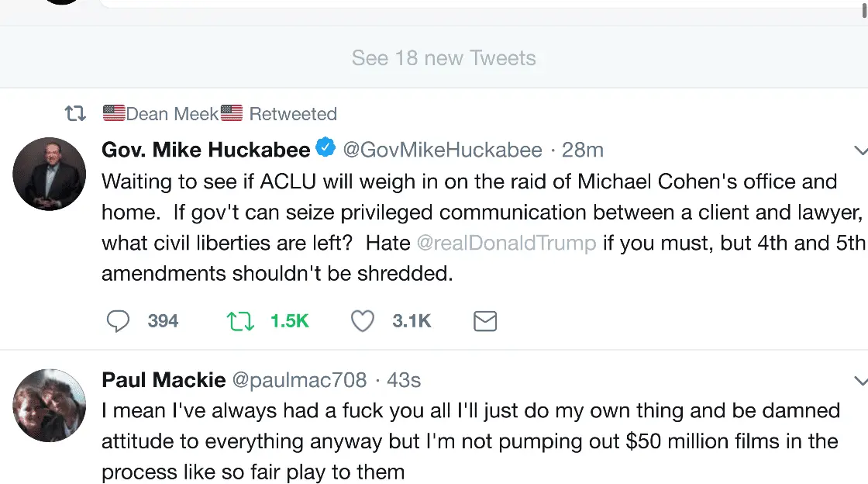Retweet Mike Huckabee's tweet
Screen dimensions: 868x484
click(x=240, y=321)
